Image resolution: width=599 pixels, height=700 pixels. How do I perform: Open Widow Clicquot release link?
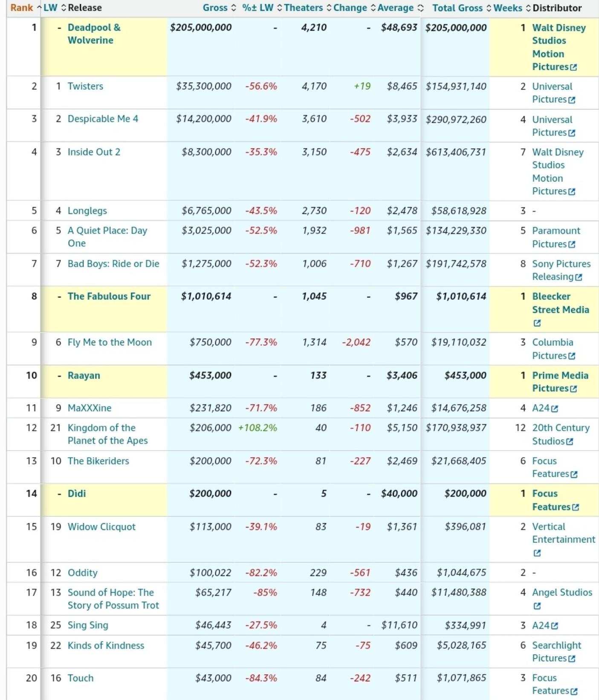(101, 527)
